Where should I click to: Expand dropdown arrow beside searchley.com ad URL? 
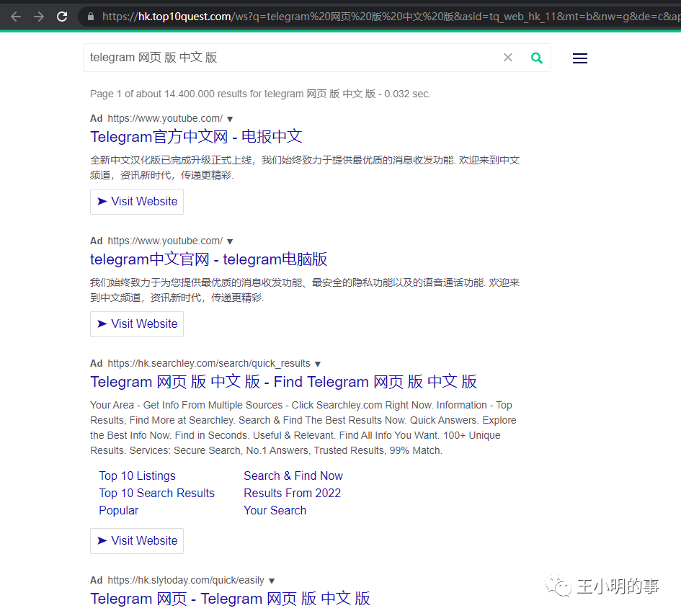point(318,364)
